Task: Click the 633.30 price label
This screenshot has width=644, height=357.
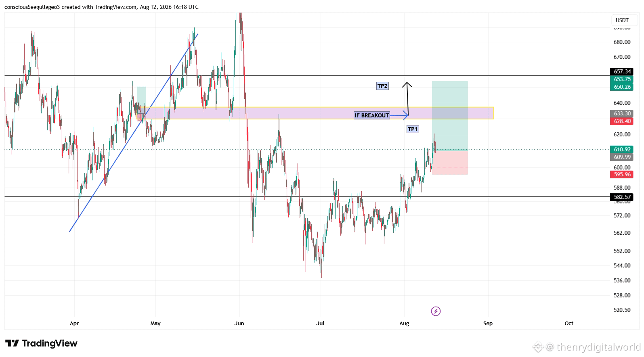Action: click(x=622, y=113)
